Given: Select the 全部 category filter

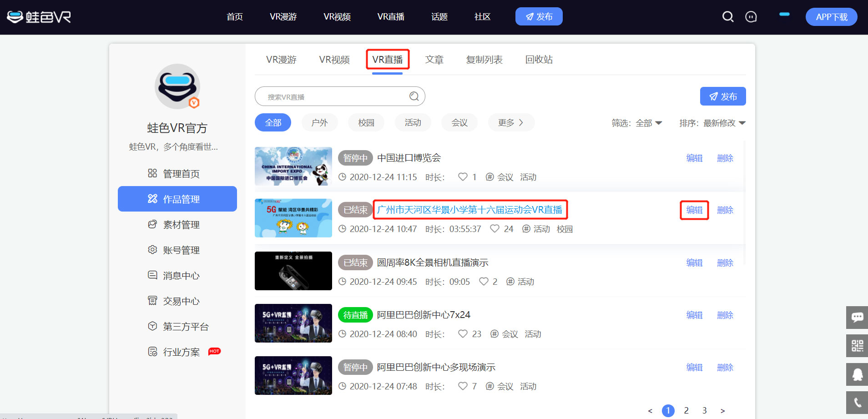Looking at the screenshot, I should pyautogui.click(x=273, y=122).
